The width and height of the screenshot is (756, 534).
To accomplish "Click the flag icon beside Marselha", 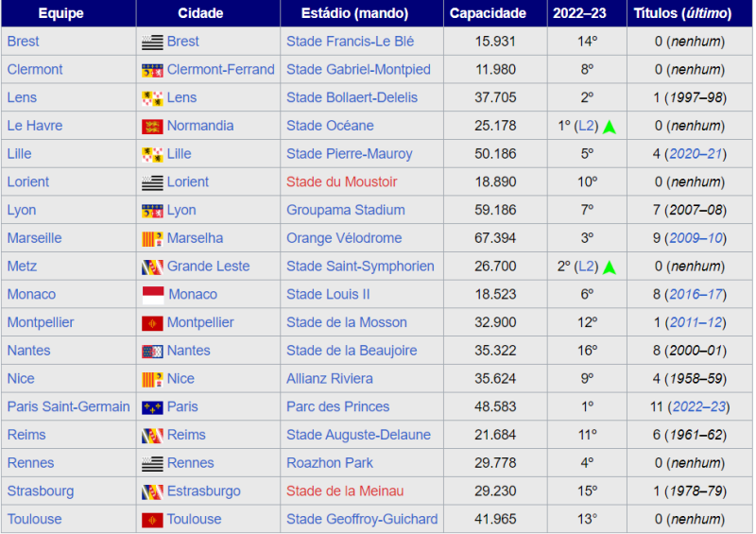I will tap(152, 238).
